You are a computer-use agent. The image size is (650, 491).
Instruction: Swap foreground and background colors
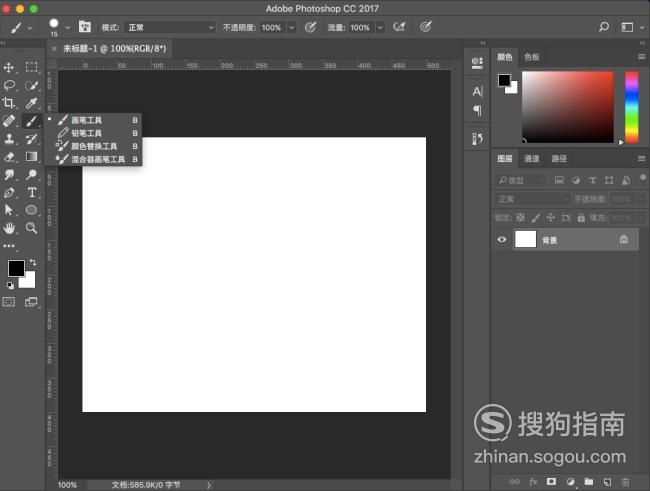33,262
